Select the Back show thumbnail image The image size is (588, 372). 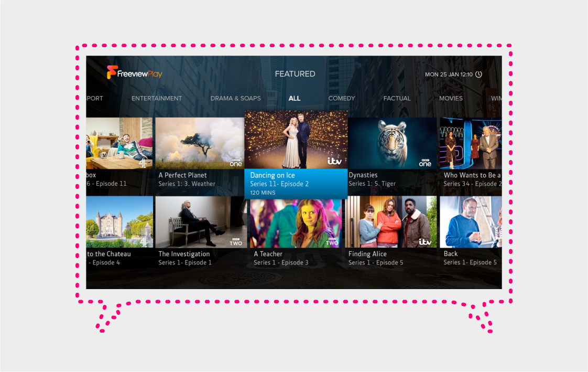471,222
